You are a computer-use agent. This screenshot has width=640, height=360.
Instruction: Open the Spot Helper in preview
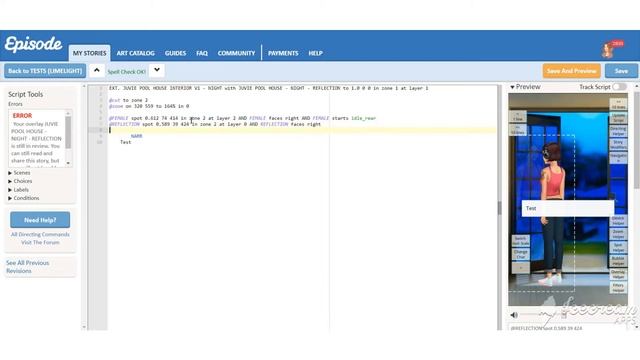618,247
